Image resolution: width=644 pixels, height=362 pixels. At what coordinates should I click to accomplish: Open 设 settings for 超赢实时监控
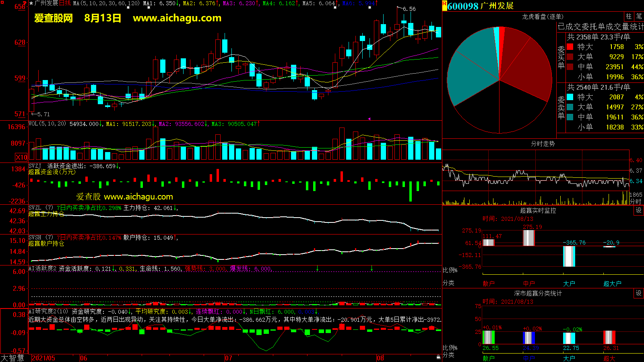click(x=639, y=210)
